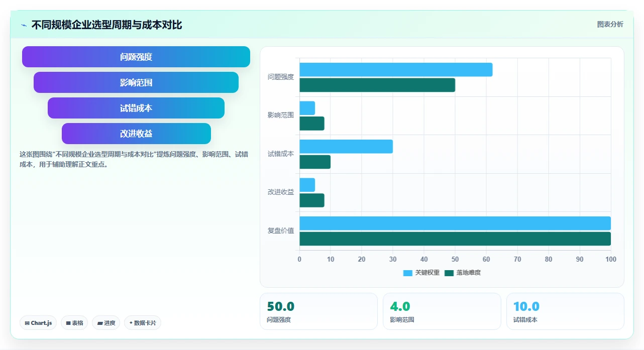Click the 试错成本 y-axis label
This screenshot has width=644, height=350.
(281, 154)
